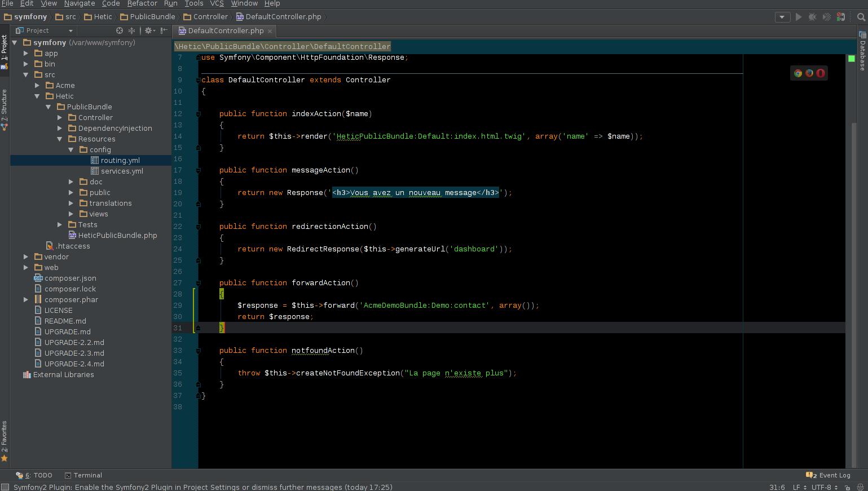Screen dimensions: 868x491
Task: Expand the app folder in project tree
Action: click(x=26, y=54)
